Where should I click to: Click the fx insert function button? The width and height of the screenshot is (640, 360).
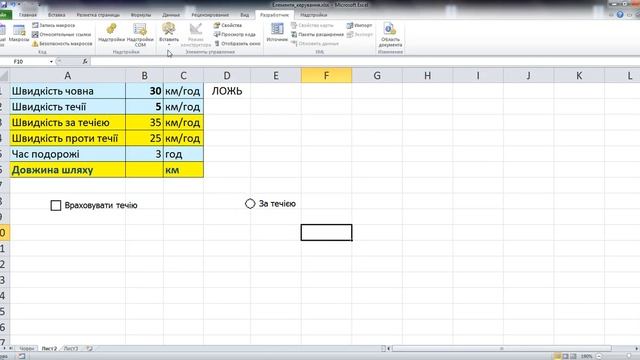(x=85, y=61)
